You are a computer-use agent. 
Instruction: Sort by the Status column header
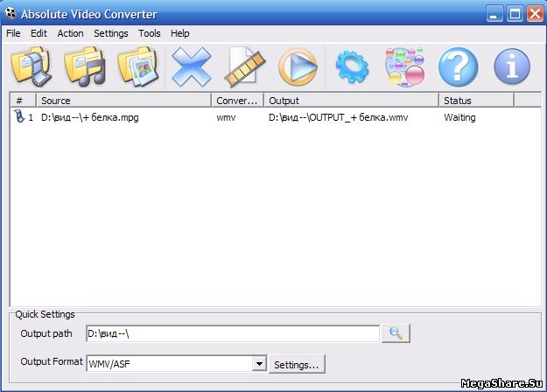[x=476, y=101]
